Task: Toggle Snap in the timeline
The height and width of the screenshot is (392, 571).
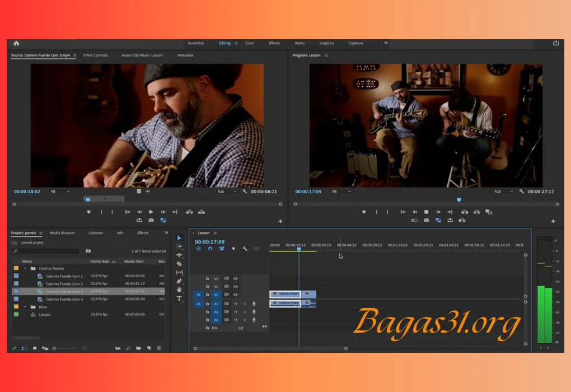Action: [x=210, y=249]
